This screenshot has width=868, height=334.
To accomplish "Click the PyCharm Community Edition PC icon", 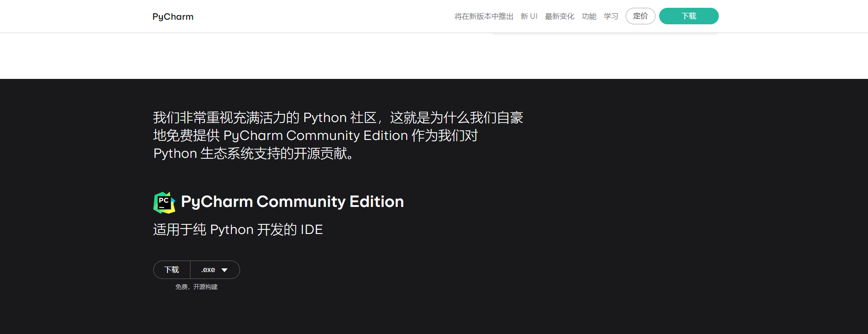I will tap(164, 202).
